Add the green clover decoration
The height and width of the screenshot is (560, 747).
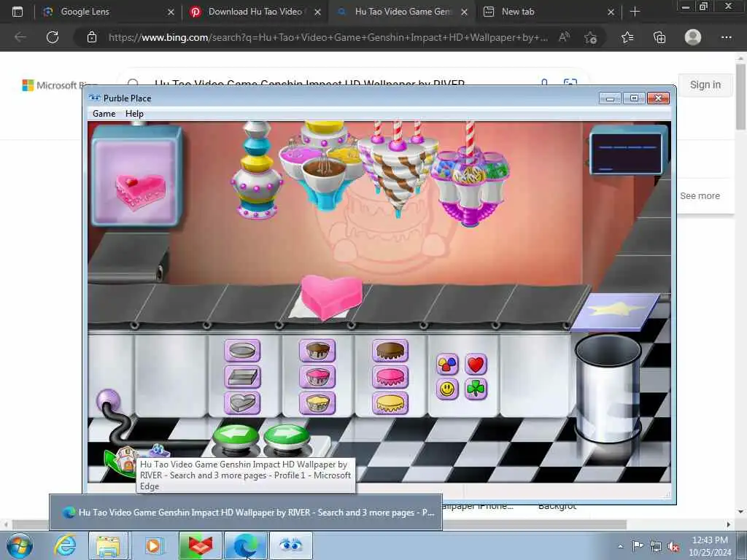(476, 389)
